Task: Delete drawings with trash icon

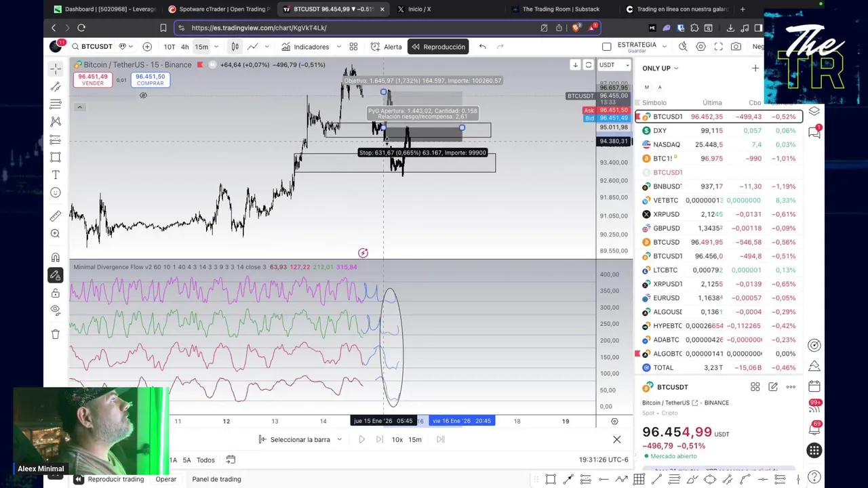Action: 56,334
